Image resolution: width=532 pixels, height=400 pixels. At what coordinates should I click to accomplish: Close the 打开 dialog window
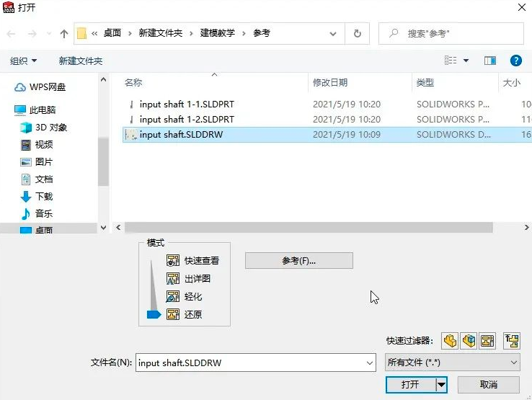522,7
